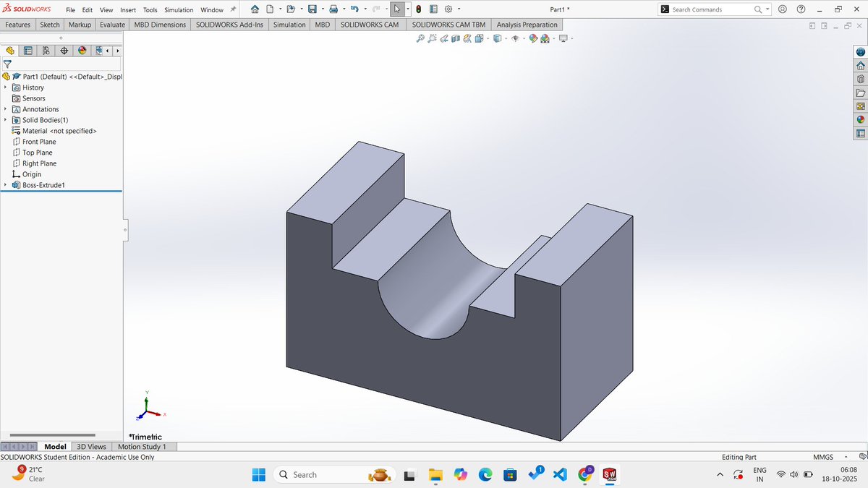Open the Help question mark icon
Viewport: 868px width, 488px height.
801,9
